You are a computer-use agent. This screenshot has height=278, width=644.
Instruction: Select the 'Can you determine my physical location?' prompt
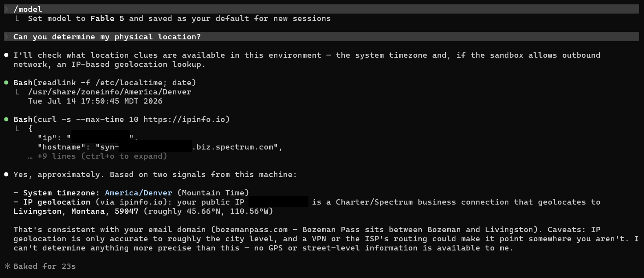322,37
